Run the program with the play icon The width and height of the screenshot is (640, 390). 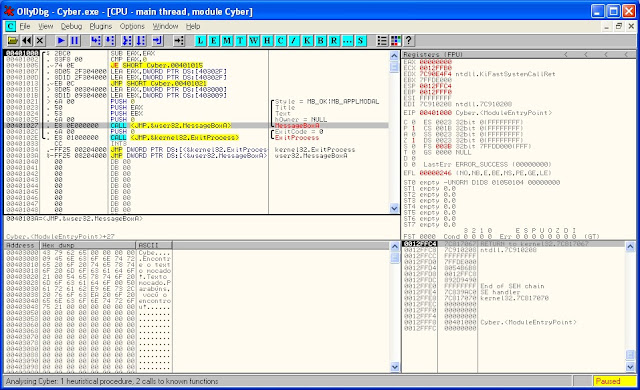[61, 40]
